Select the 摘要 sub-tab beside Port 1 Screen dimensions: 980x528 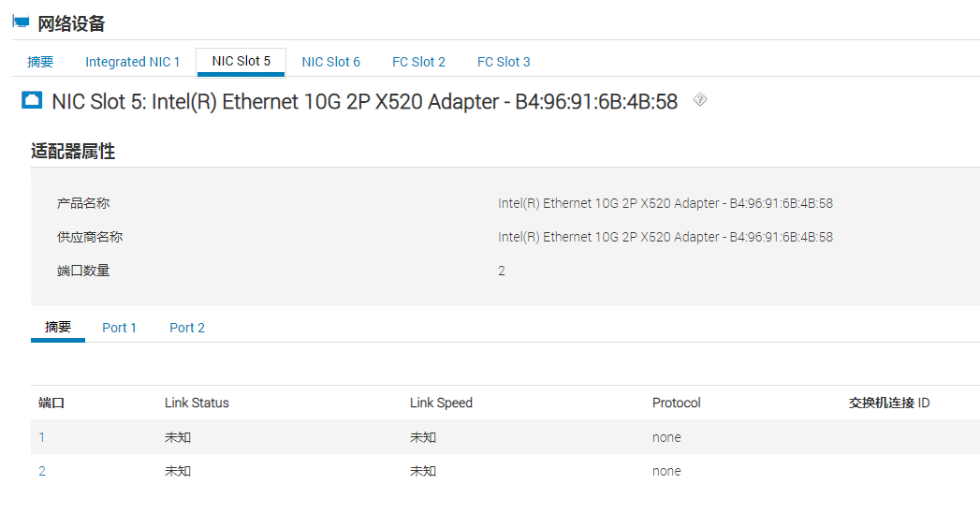click(x=58, y=328)
